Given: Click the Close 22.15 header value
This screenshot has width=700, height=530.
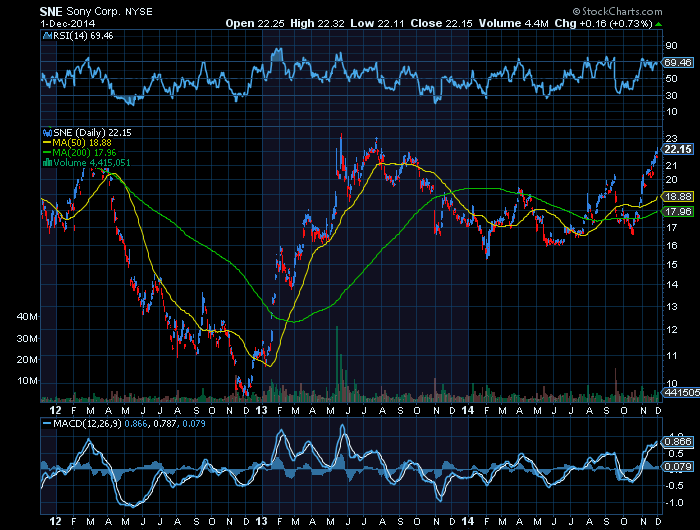Looking at the screenshot, I should click(441, 23).
